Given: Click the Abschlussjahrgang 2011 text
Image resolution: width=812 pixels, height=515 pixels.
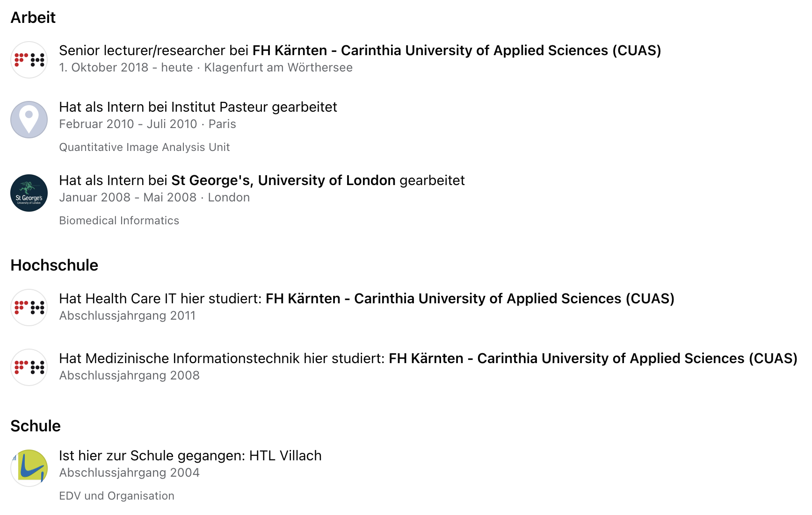Looking at the screenshot, I should (127, 315).
